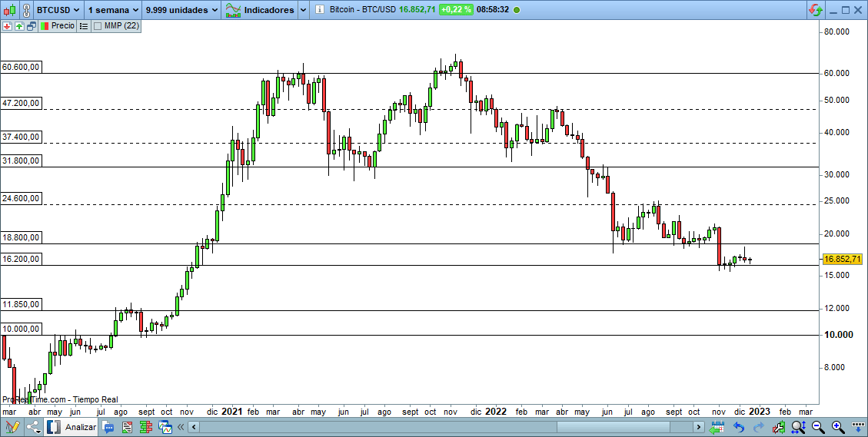The image size is (868, 437).
Task: Toggle the Precio red-green color box
Action: point(45,25)
